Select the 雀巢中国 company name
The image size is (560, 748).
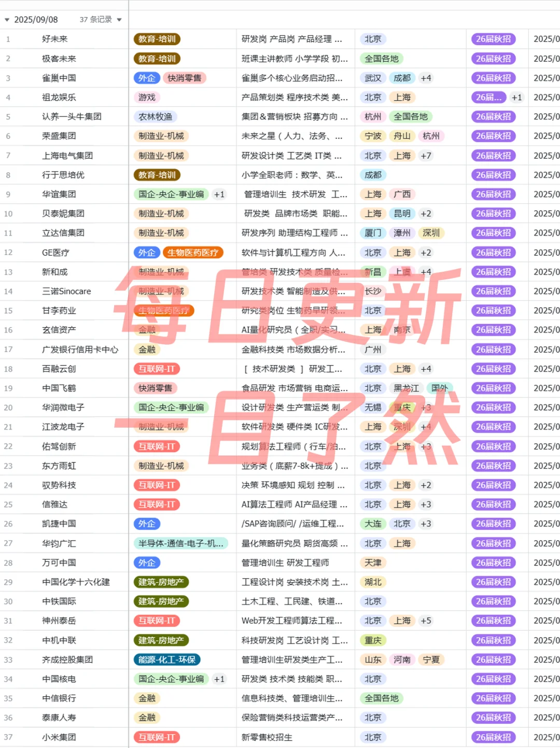tap(59, 78)
